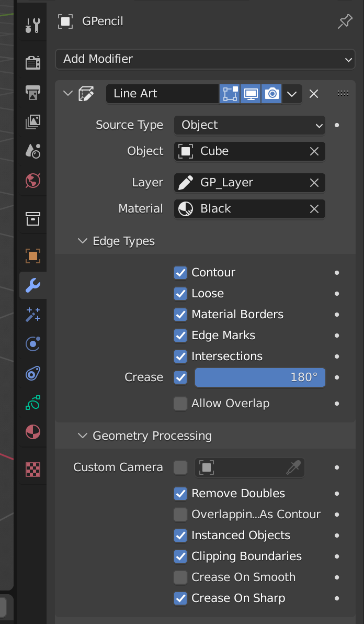Open the Material properties tab

(33, 432)
